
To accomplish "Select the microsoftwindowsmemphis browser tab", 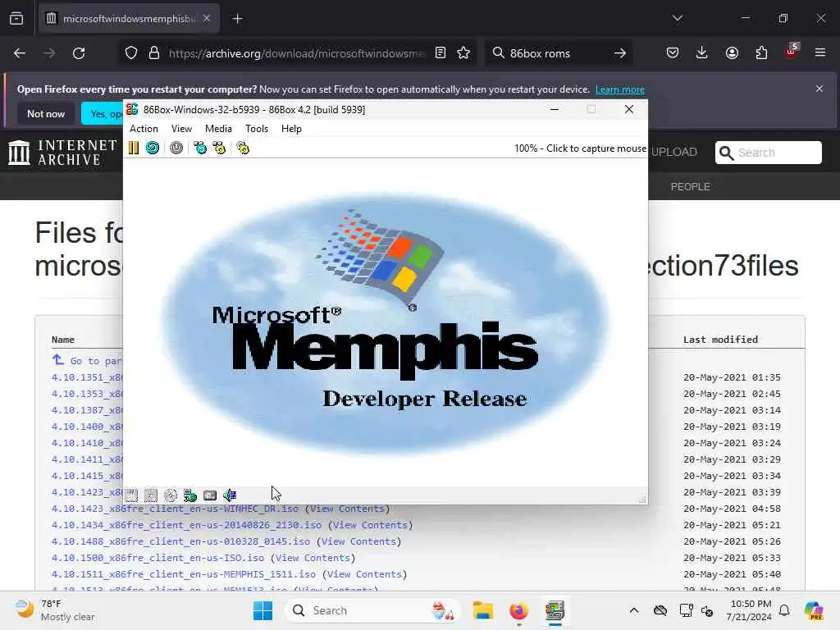I will 129,19.
